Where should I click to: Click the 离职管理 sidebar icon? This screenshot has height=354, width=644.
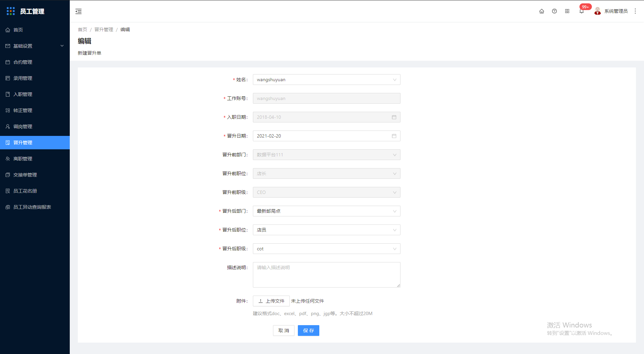pos(8,159)
